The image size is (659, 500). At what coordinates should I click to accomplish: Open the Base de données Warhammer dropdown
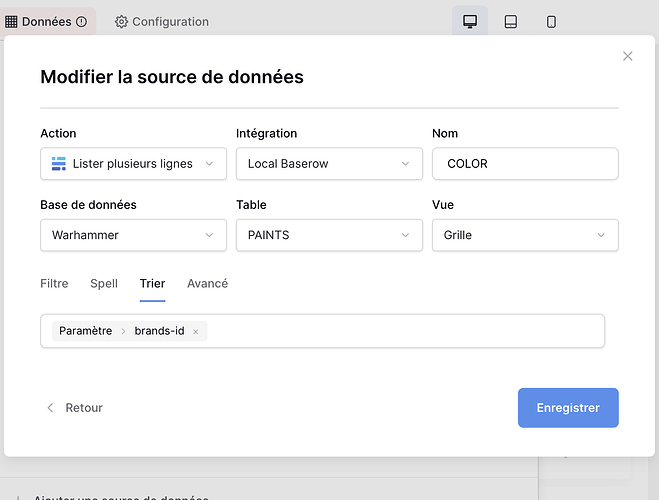point(133,236)
